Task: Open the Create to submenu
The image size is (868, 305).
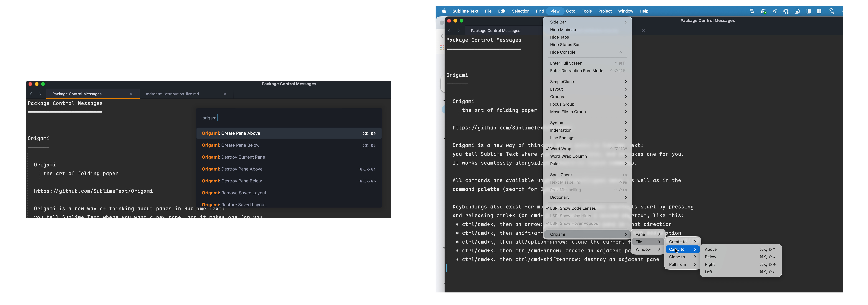Action: 682,242
